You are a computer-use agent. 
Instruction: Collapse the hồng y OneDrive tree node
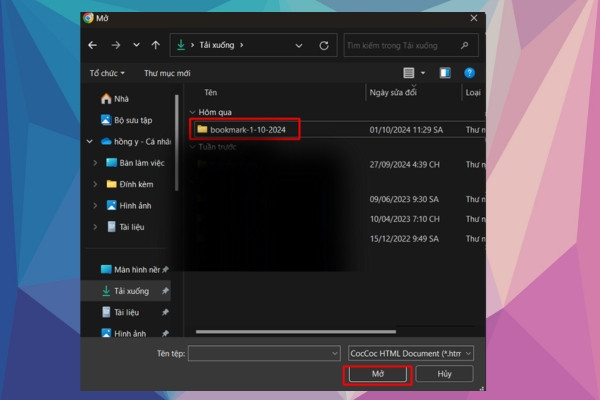click(90, 142)
